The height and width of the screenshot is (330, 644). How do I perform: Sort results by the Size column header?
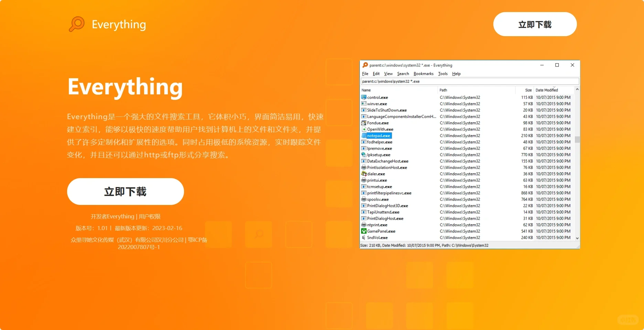[525, 90]
